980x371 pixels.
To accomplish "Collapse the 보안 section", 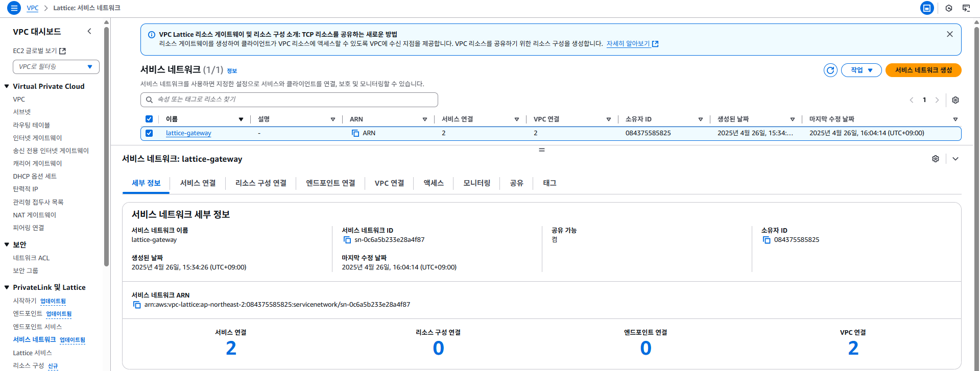I will [7, 244].
